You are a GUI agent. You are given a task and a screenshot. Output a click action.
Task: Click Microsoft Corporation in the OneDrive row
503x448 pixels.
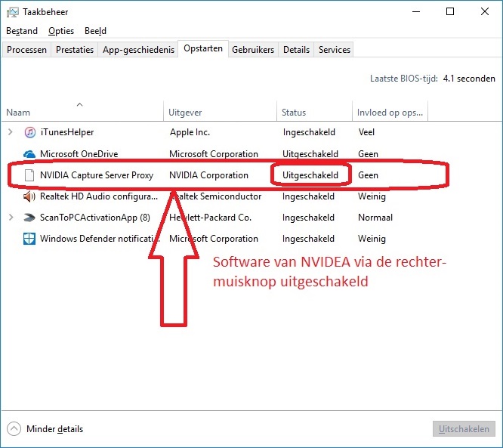click(214, 154)
